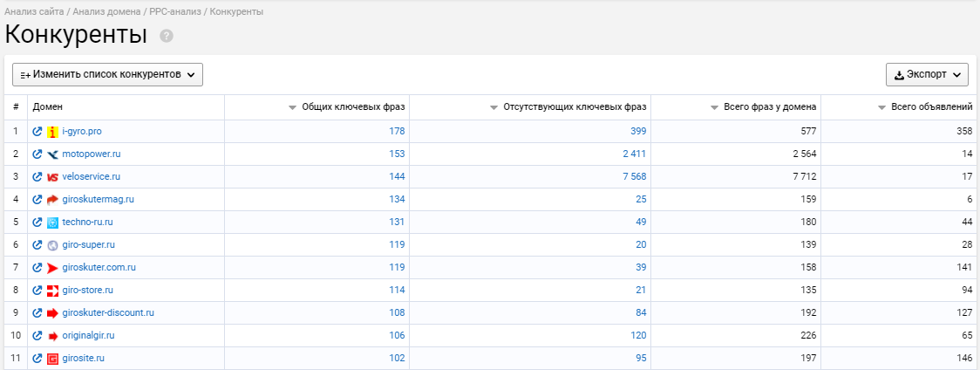Click the veloservice.ru VS favicon
The height and width of the screenshot is (370, 980).
[52, 177]
